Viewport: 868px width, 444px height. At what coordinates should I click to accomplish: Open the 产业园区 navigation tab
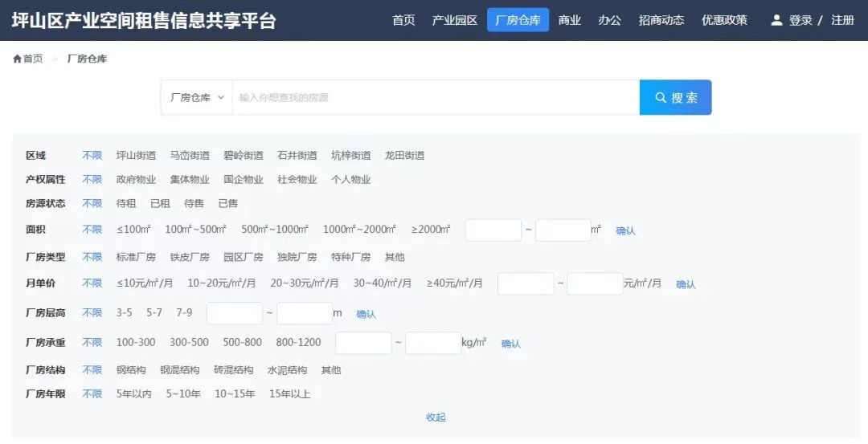click(454, 20)
